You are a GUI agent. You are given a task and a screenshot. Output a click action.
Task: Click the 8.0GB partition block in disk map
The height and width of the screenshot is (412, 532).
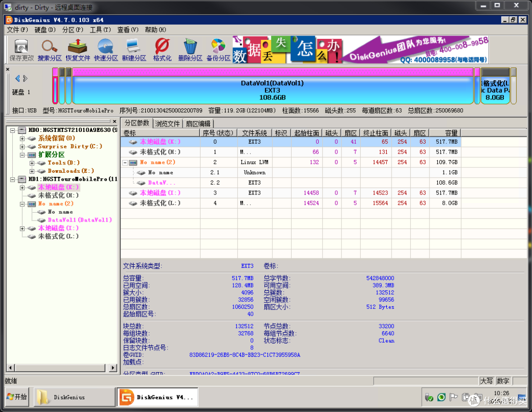coord(496,86)
